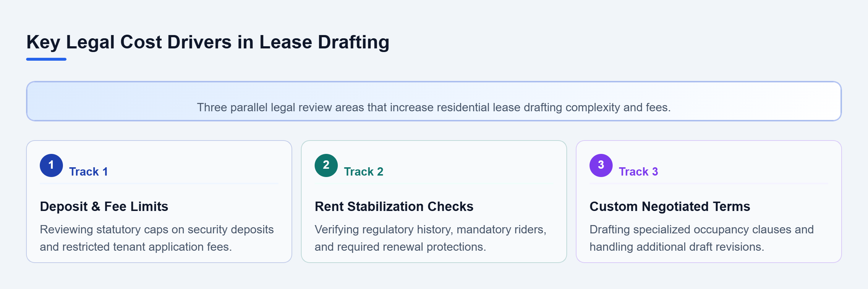The width and height of the screenshot is (868, 289).
Task: Select the "Track 2" label
Action: coord(363,172)
